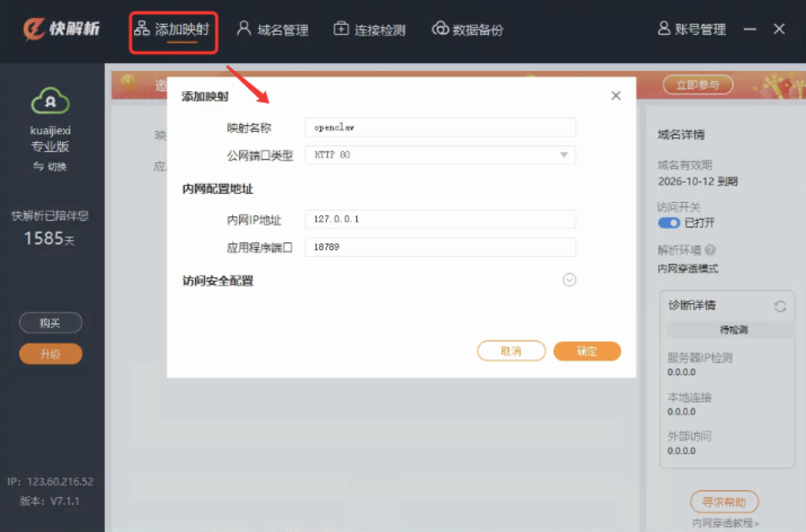This screenshot has height=532, width=806.
Task: Open 账号管理 account management
Action: click(x=692, y=29)
